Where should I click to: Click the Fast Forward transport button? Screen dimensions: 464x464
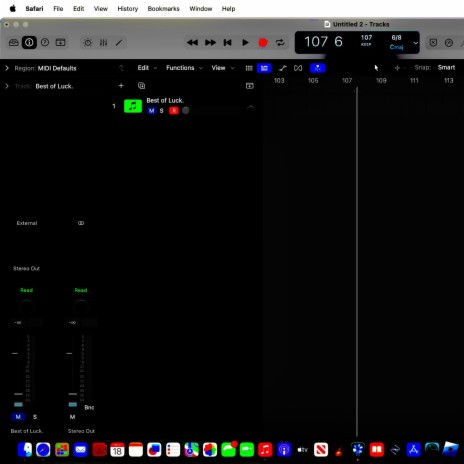(x=210, y=42)
